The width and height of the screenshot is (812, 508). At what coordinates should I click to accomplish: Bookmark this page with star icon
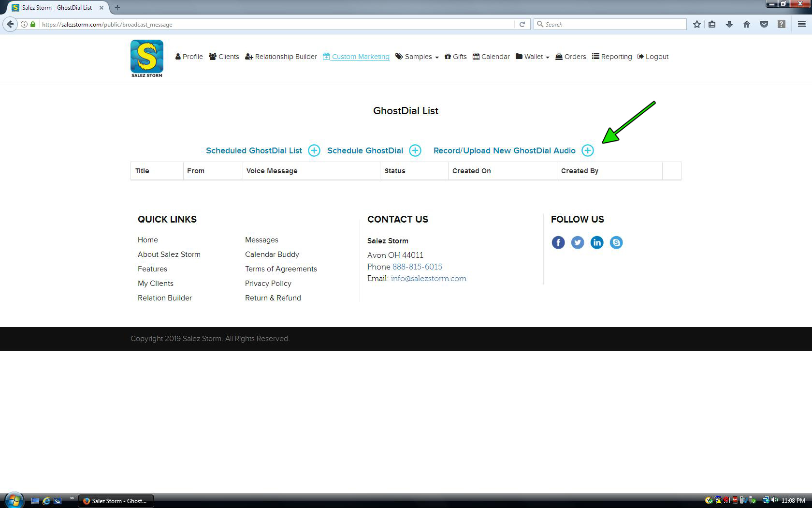pyautogui.click(x=697, y=24)
